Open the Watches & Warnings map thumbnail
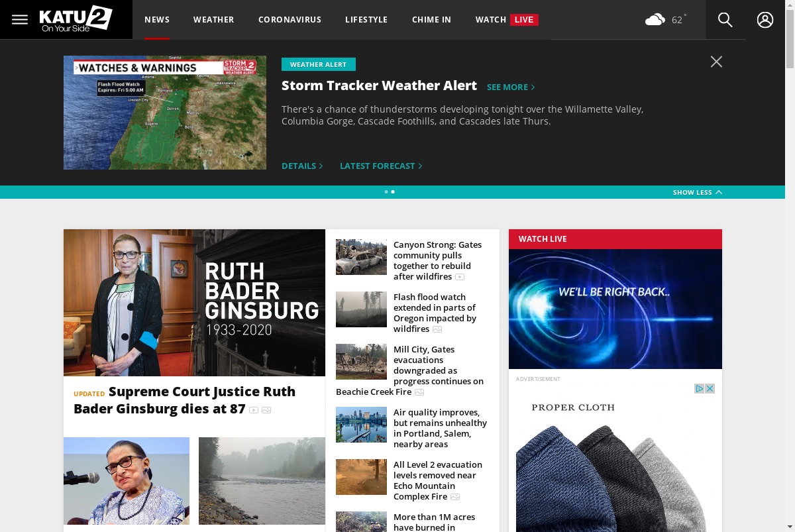Image resolution: width=795 pixels, height=532 pixels. point(165,113)
